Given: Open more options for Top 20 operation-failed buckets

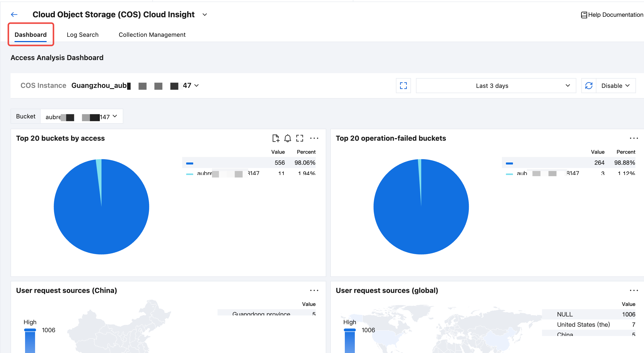Looking at the screenshot, I should point(634,138).
